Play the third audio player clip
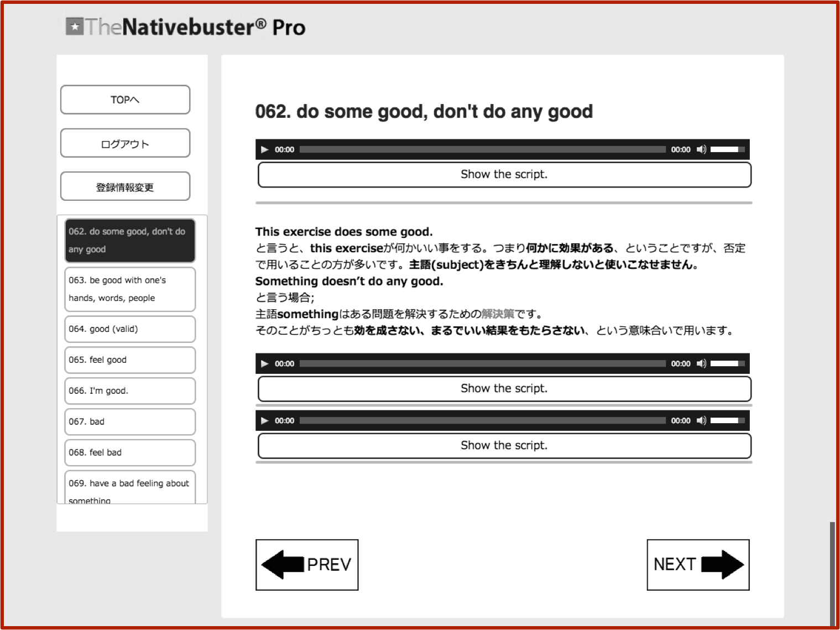Screen dimensions: 840x630 point(265,420)
